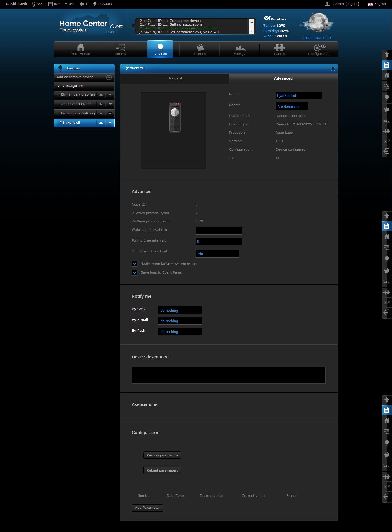Open the Do not mark as dead dropdown

[217, 254]
